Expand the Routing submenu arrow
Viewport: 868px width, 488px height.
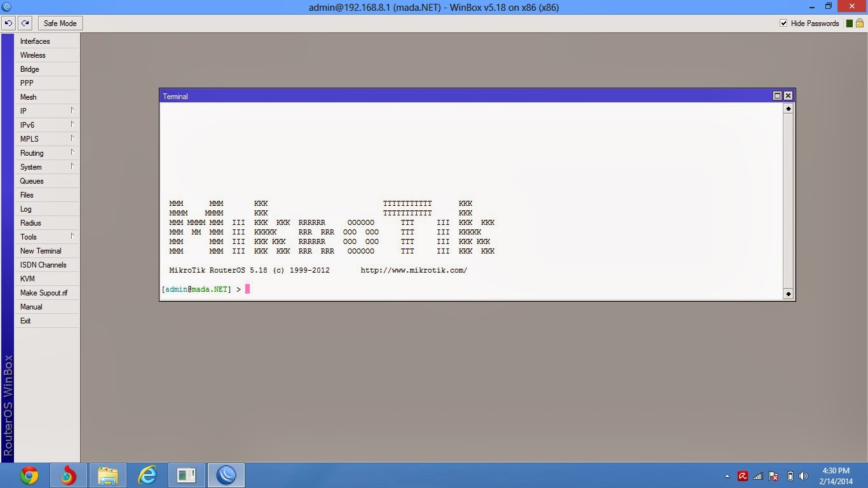[x=72, y=152]
